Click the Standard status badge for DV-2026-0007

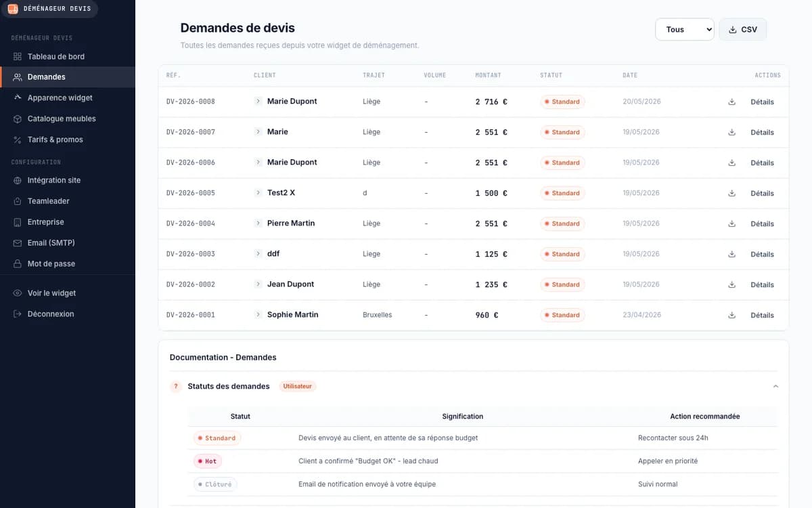[x=562, y=132]
